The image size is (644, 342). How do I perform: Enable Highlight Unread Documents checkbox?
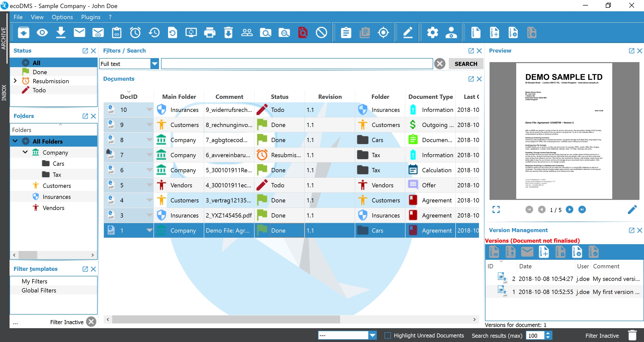click(x=388, y=335)
